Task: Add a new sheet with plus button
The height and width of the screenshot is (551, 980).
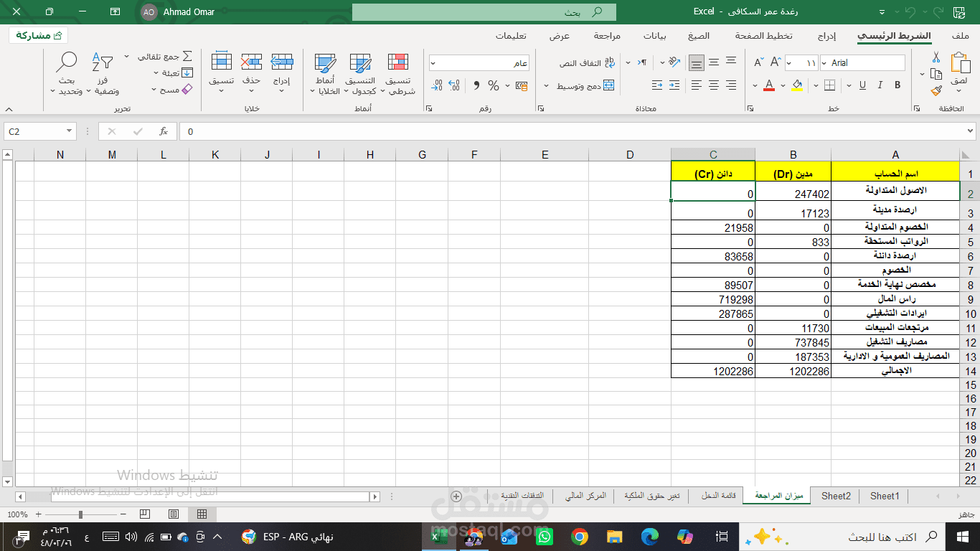Action: 456,496
